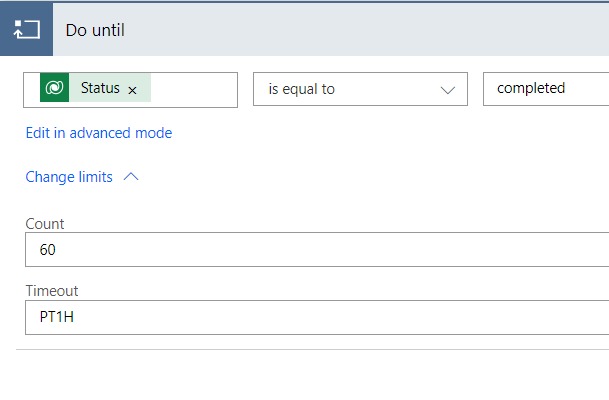Click the "Do until" title text
The image size is (609, 400).
point(95,30)
